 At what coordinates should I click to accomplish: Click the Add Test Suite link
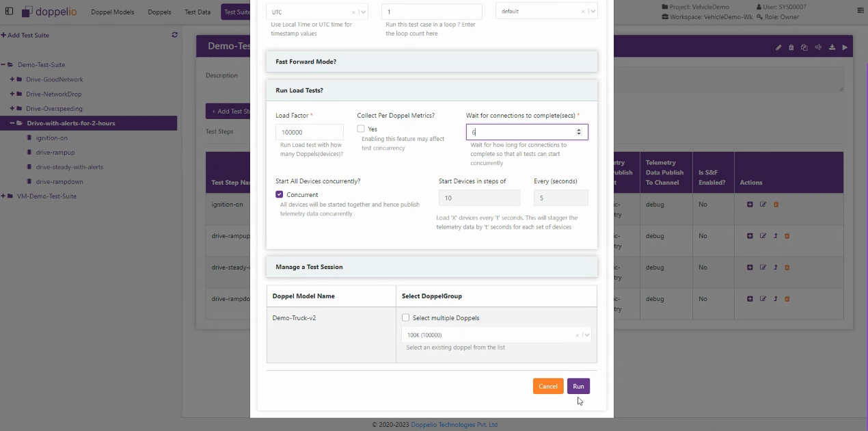25,35
